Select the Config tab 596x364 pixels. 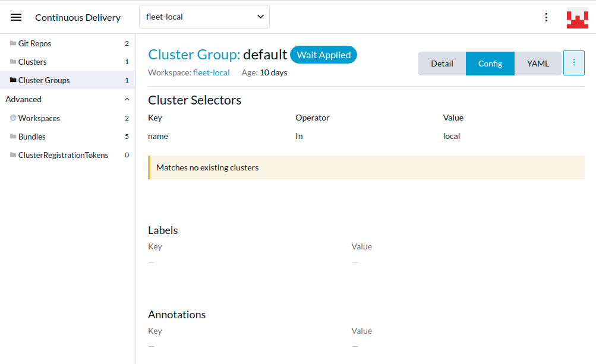point(490,63)
